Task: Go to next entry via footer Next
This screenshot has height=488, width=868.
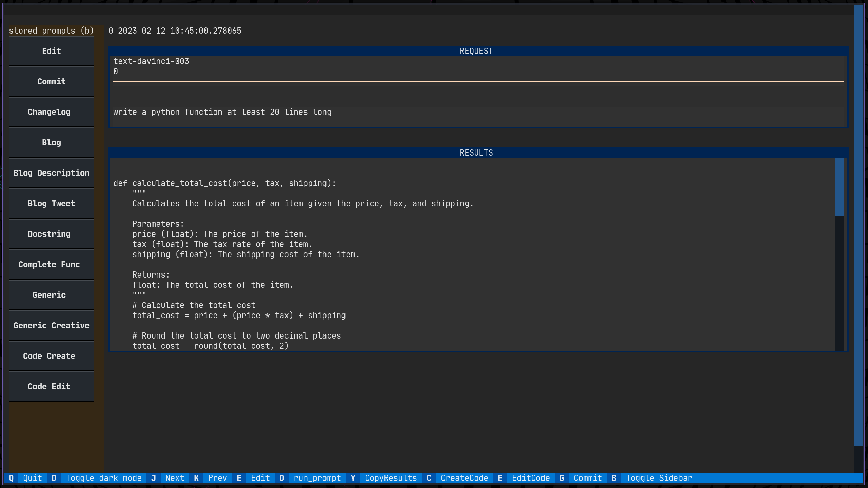Action: click(x=175, y=478)
